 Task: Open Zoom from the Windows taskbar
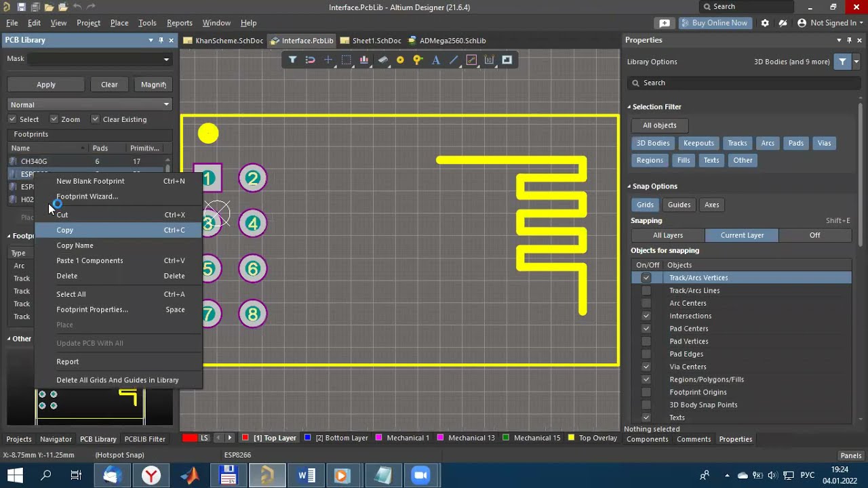pyautogui.click(x=420, y=475)
